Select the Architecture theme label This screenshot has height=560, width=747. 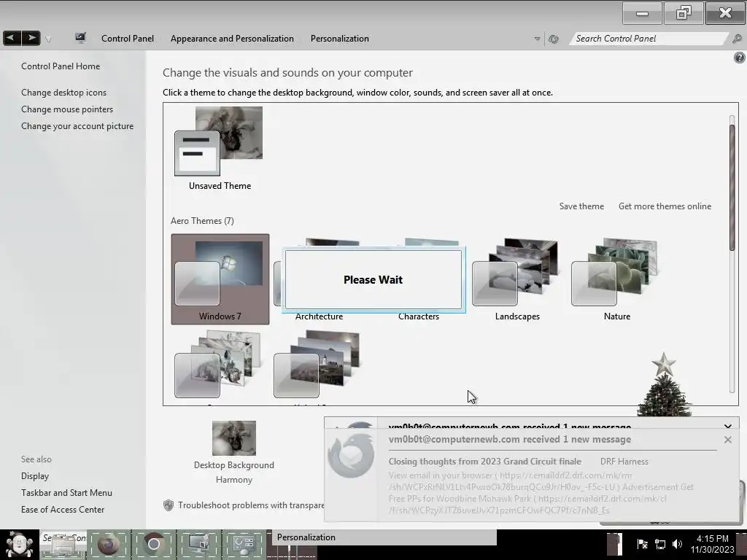pos(319,316)
